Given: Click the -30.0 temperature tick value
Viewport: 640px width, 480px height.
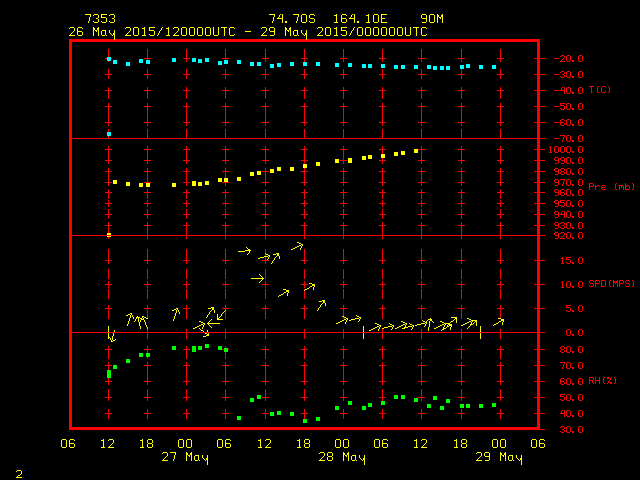Looking at the screenshot, I should [x=569, y=75].
